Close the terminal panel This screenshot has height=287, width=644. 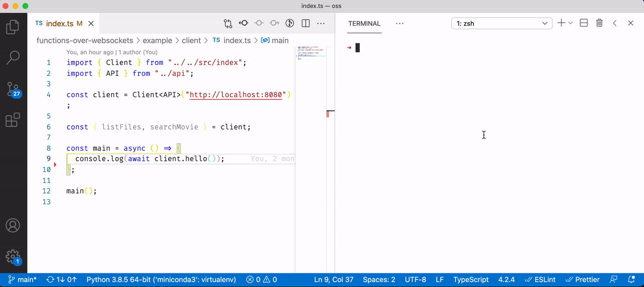(630, 23)
